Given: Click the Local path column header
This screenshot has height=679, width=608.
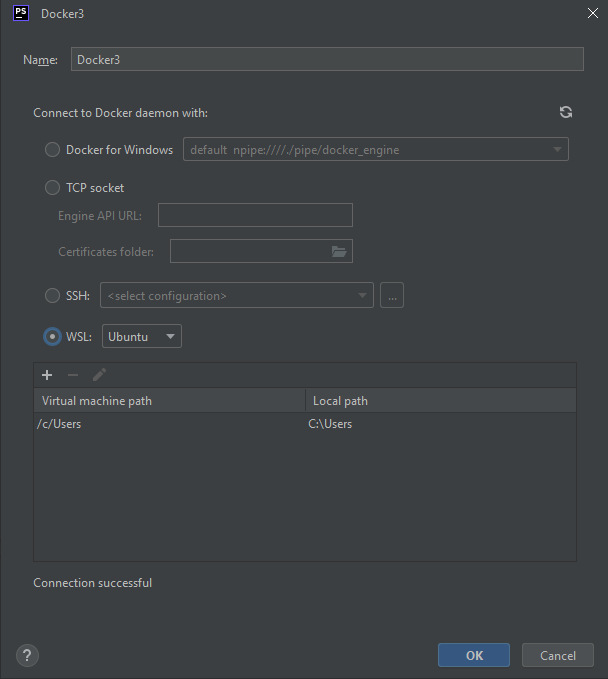Looking at the screenshot, I should [x=441, y=401].
